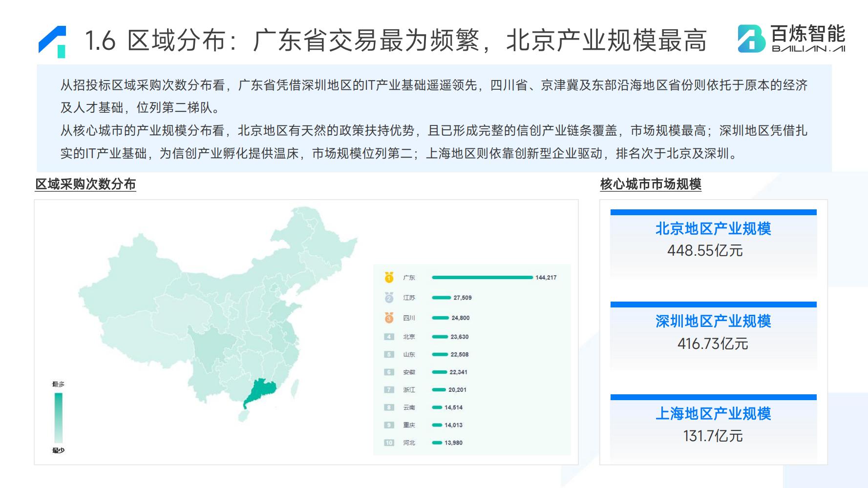Image resolution: width=868 pixels, height=488 pixels.
Task: Click the slide title beginning 1.6 区域分布
Action: click(x=396, y=40)
